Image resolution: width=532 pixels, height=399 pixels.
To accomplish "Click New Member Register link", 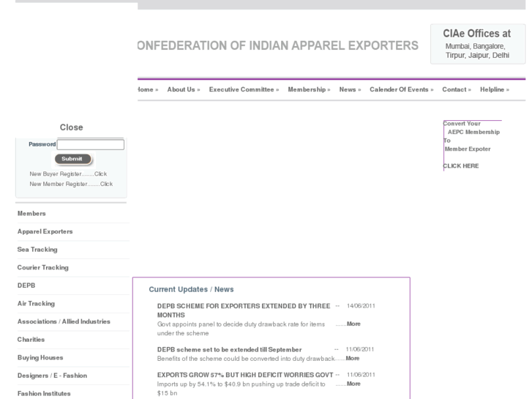I will [71, 184].
